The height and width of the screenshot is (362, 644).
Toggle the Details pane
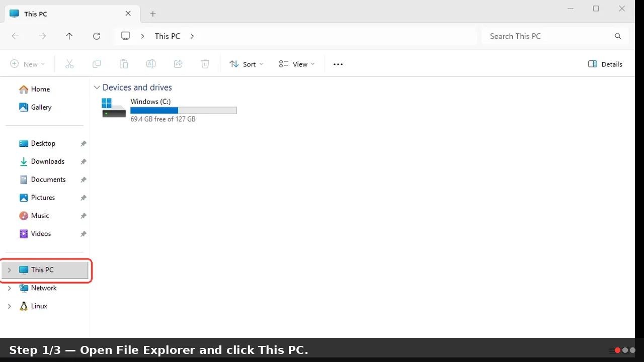click(x=605, y=64)
